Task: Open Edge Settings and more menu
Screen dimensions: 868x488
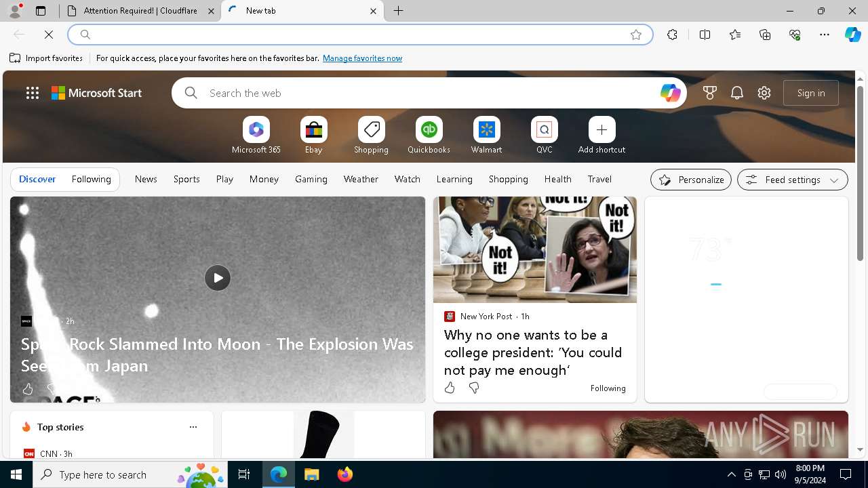Action: pos(825,35)
